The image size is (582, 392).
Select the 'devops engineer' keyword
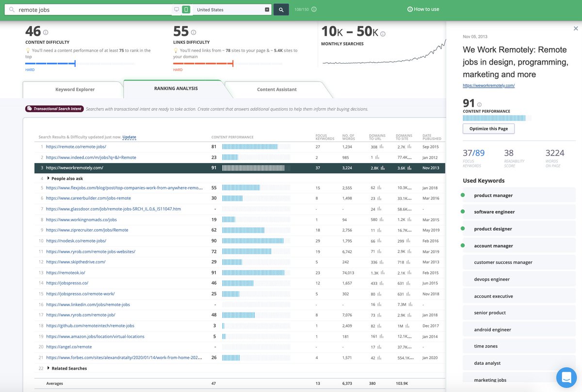(518, 279)
